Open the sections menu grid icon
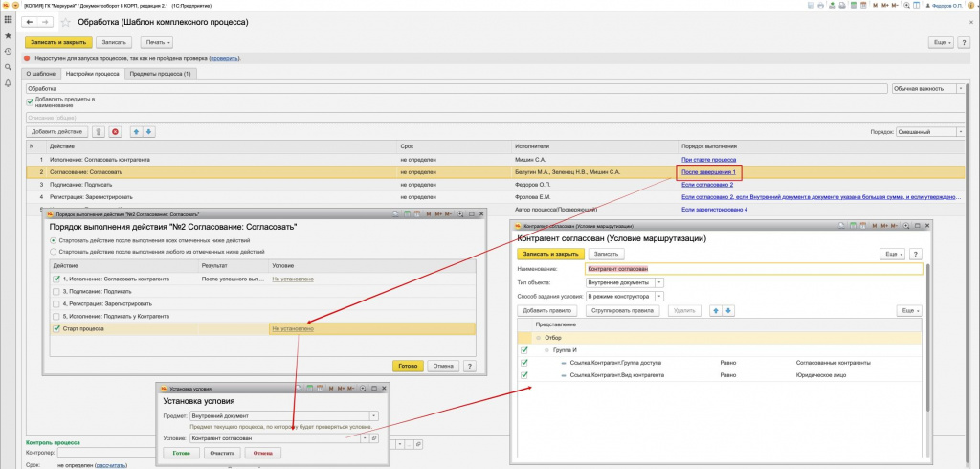Viewport: 980px width, 469px height. coord(8,20)
